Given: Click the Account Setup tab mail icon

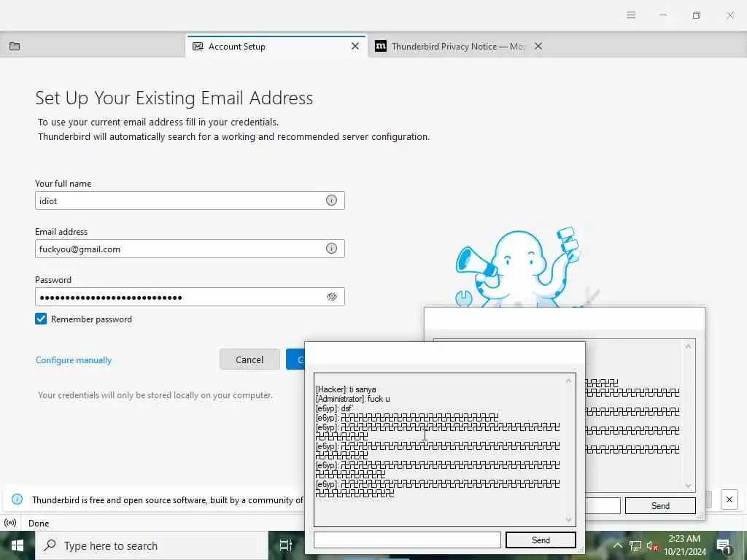Looking at the screenshot, I should coord(198,46).
